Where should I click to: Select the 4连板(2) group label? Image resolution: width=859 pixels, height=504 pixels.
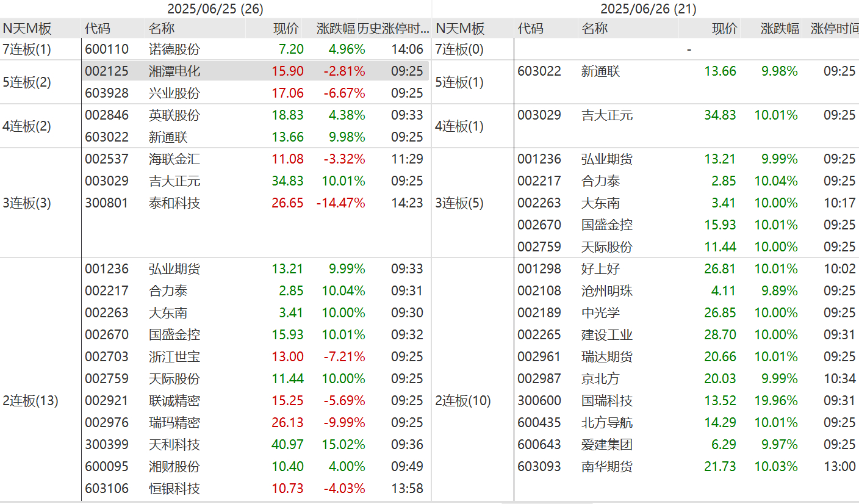click(x=27, y=126)
